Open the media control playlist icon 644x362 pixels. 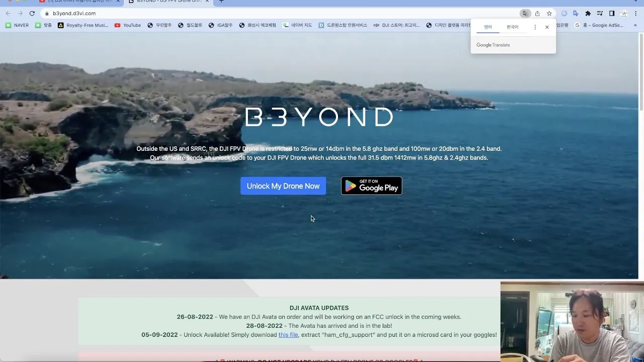point(600,14)
